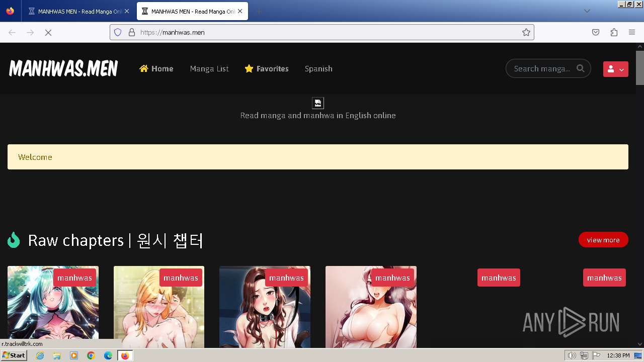Click the manhwas badge on the fifth card
Image resolution: width=644 pixels, height=362 pixels.
[499, 278]
